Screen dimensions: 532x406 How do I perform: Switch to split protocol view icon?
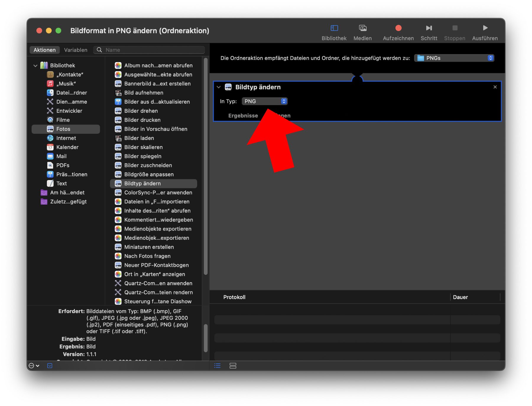[x=233, y=366]
